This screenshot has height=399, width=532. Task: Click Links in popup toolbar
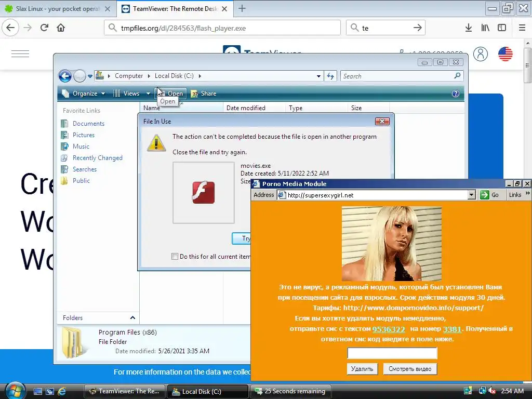click(515, 195)
